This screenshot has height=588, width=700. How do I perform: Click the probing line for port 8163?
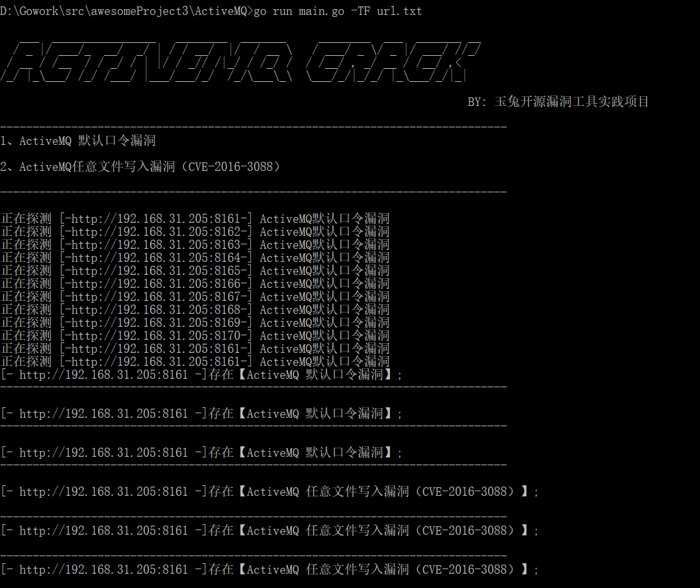click(x=195, y=245)
